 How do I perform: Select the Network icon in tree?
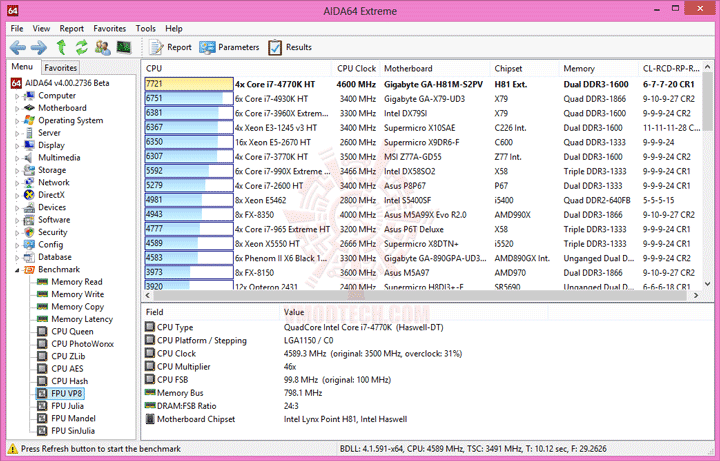tap(29, 182)
